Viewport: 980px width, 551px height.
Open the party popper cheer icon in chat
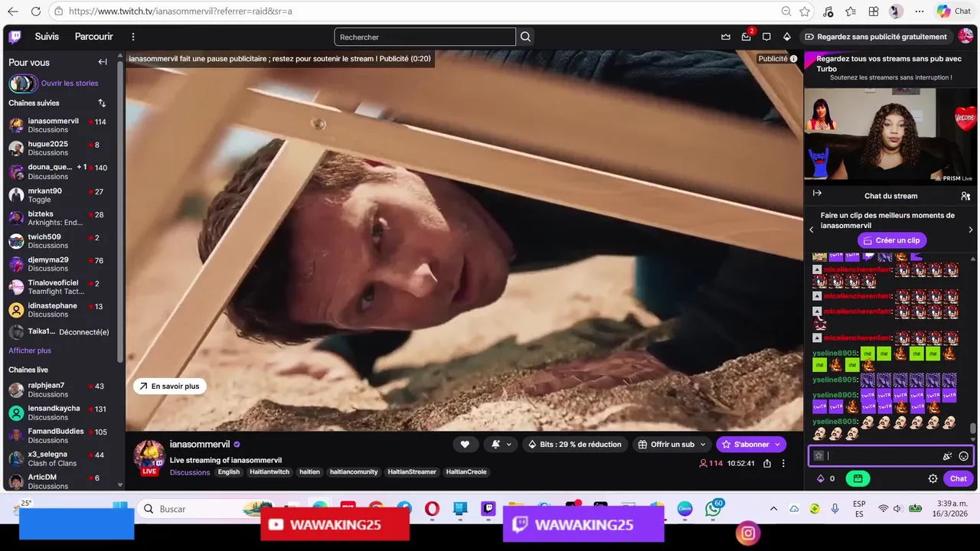[947, 456]
